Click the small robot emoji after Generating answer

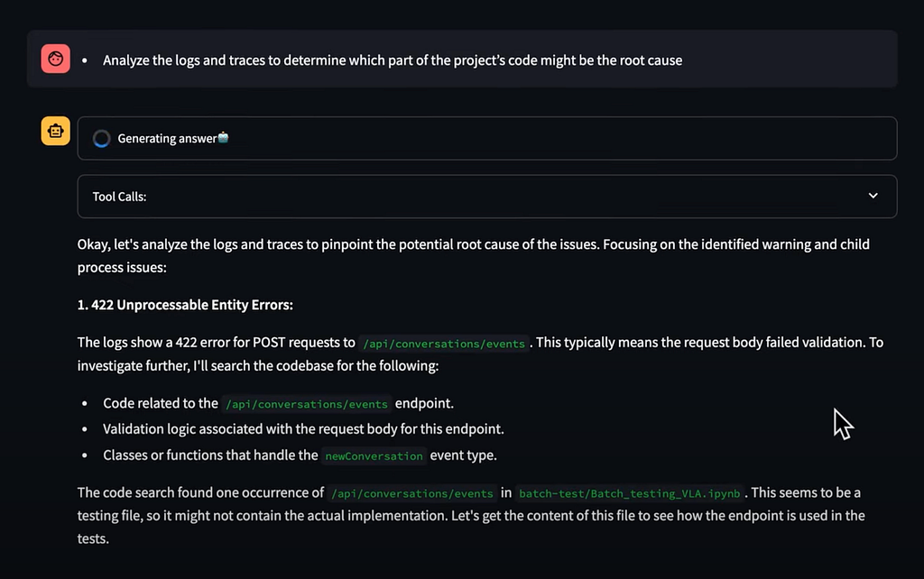(x=224, y=137)
